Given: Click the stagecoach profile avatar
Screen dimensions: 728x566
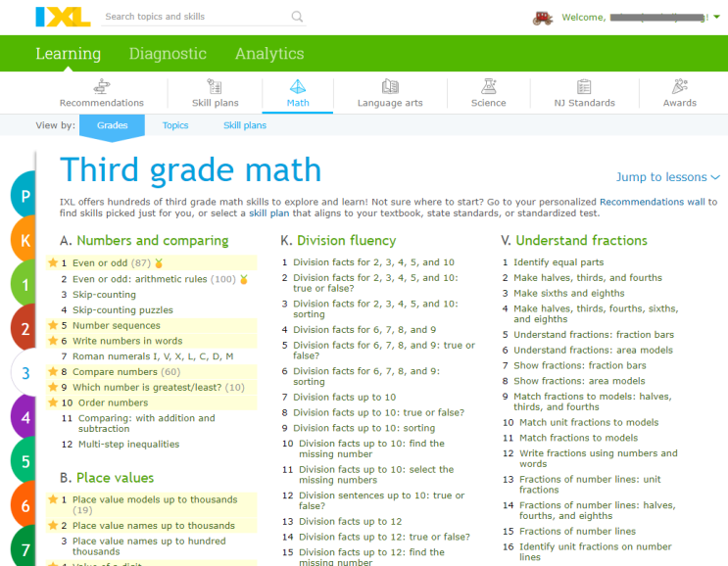Looking at the screenshot, I should coord(542,18).
